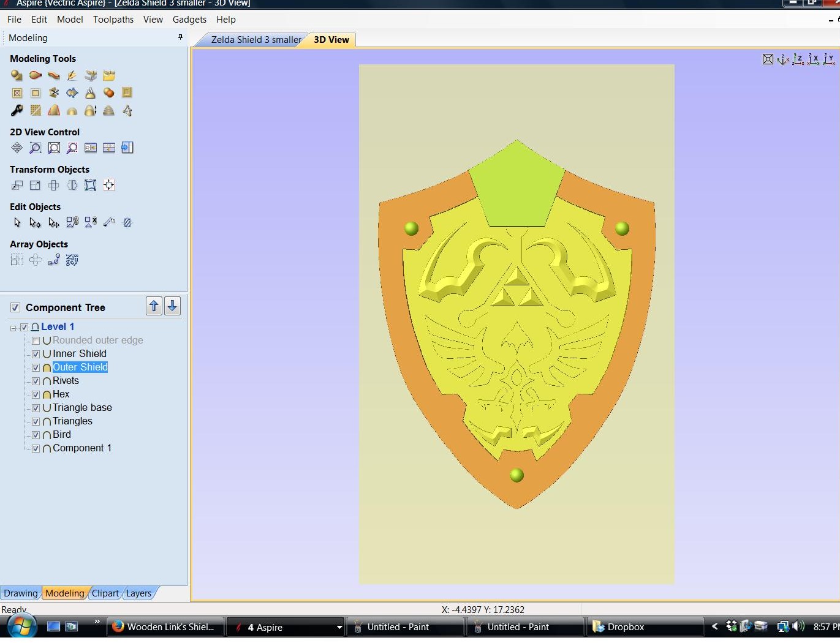Zoom 3D view to fit icon

768,59
